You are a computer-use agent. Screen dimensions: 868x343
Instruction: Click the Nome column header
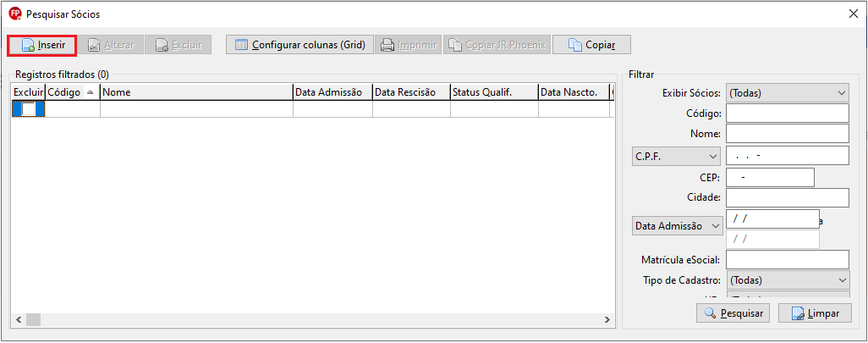[196, 92]
